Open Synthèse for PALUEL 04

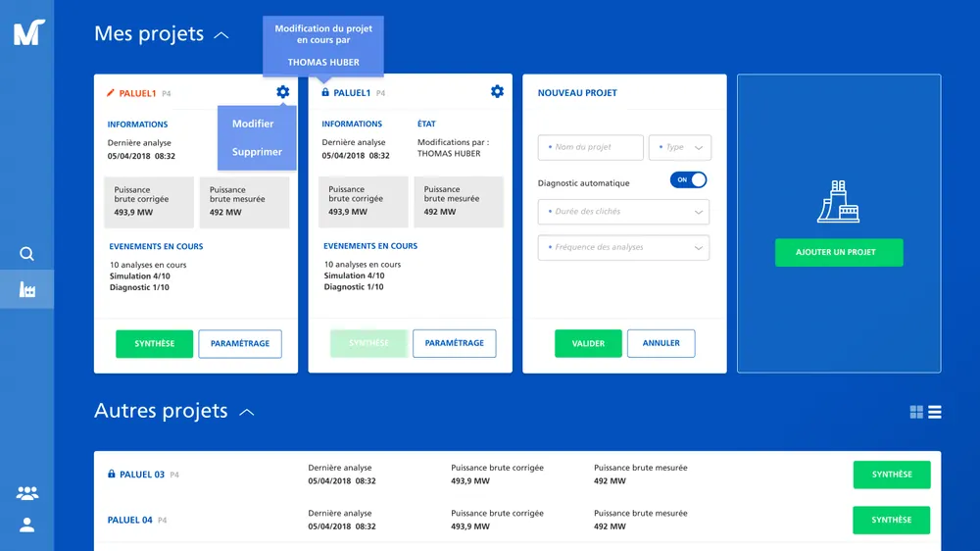coord(892,520)
